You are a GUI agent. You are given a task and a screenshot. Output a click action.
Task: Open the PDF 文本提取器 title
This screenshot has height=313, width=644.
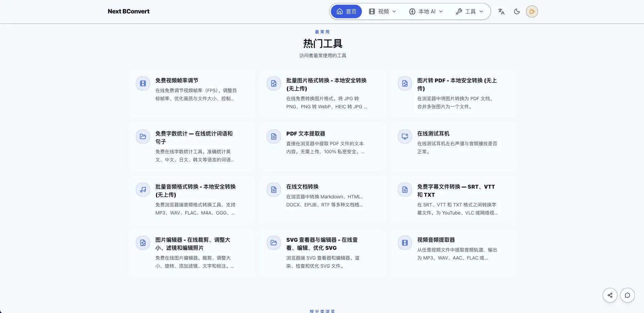point(306,133)
